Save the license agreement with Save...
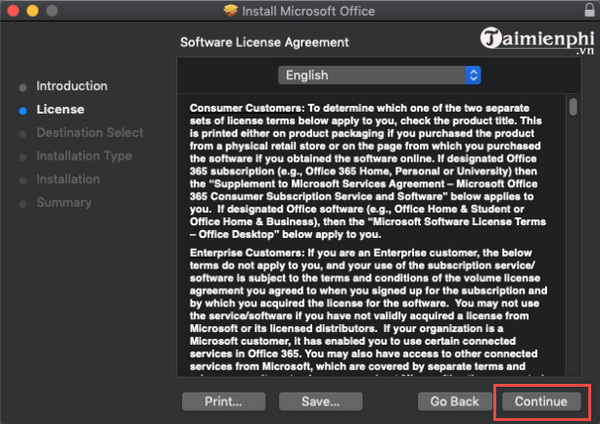This screenshot has width=600, height=424. (320, 401)
